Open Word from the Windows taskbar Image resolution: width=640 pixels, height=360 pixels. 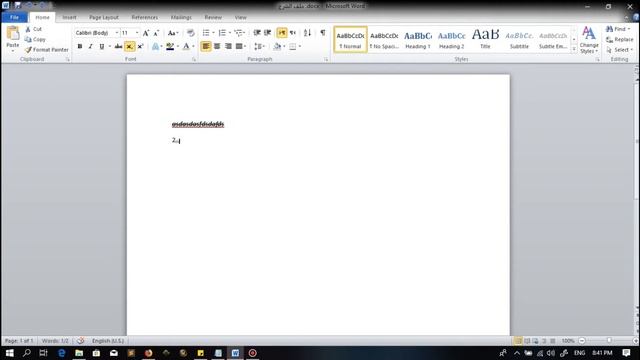(x=235, y=353)
